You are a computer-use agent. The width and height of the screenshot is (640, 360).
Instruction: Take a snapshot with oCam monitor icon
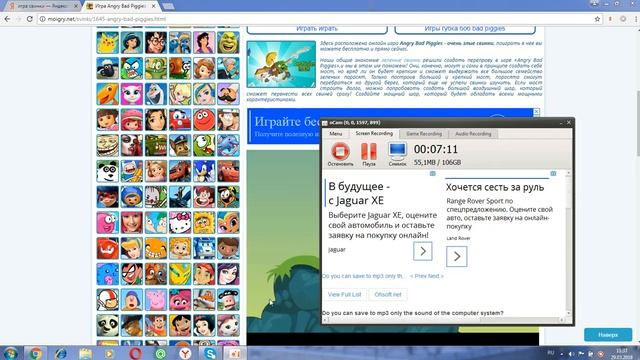pyautogui.click(x=397, y=154)
